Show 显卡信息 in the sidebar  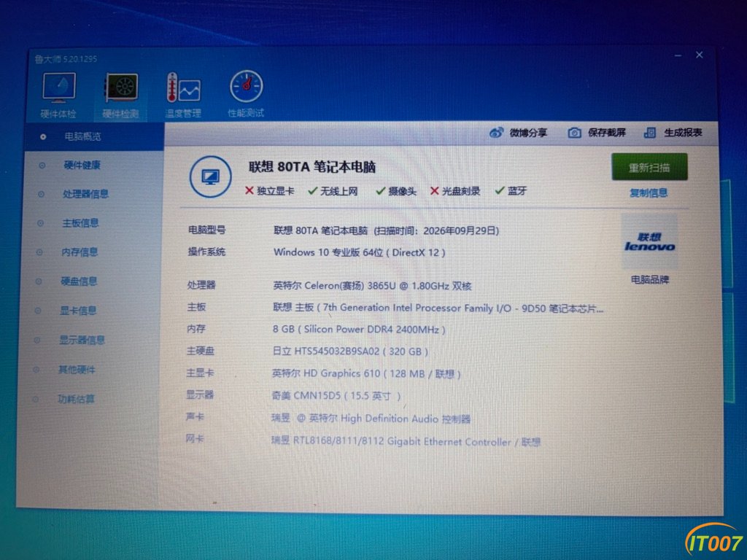78,311
